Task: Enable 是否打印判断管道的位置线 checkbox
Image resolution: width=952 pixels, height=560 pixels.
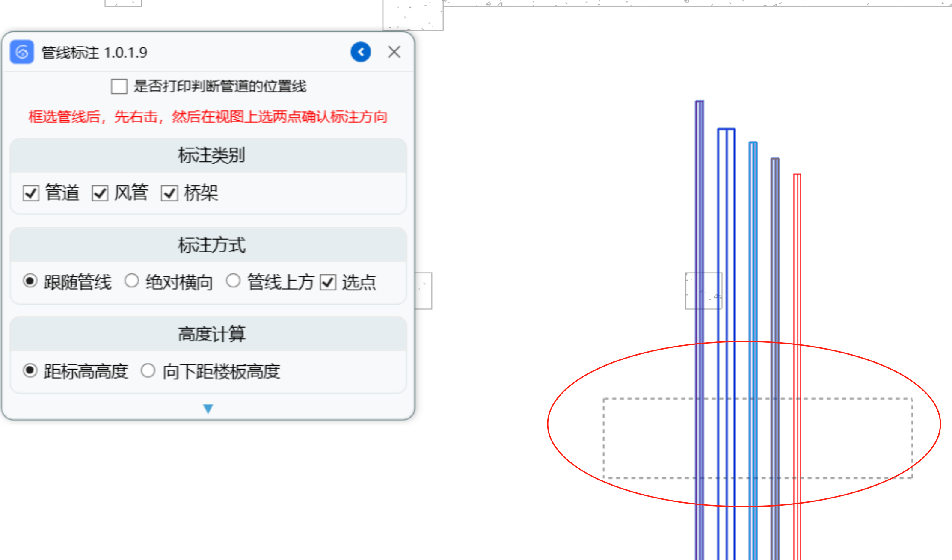Action: click(x=119, y=86)
